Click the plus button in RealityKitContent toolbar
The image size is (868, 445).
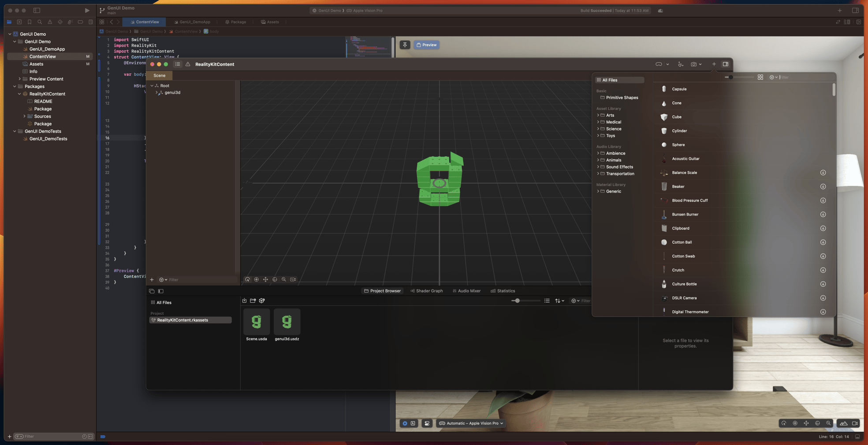[x=714, y=64]
